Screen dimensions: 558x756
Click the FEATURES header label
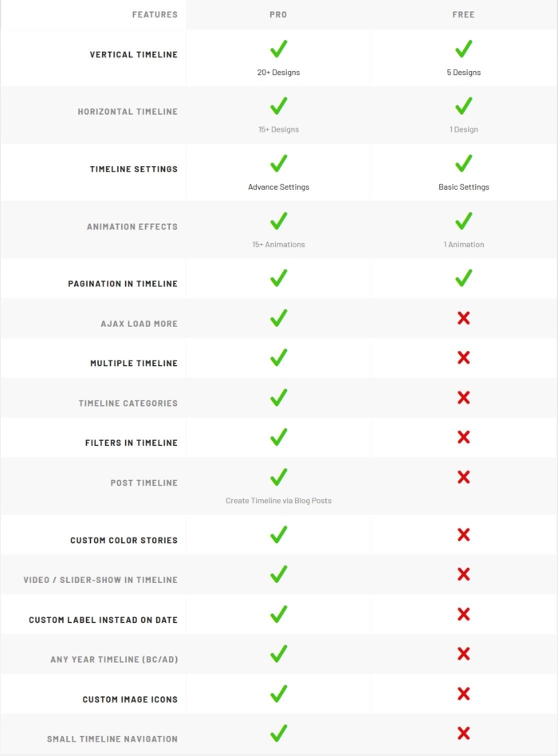pos(155,14)
